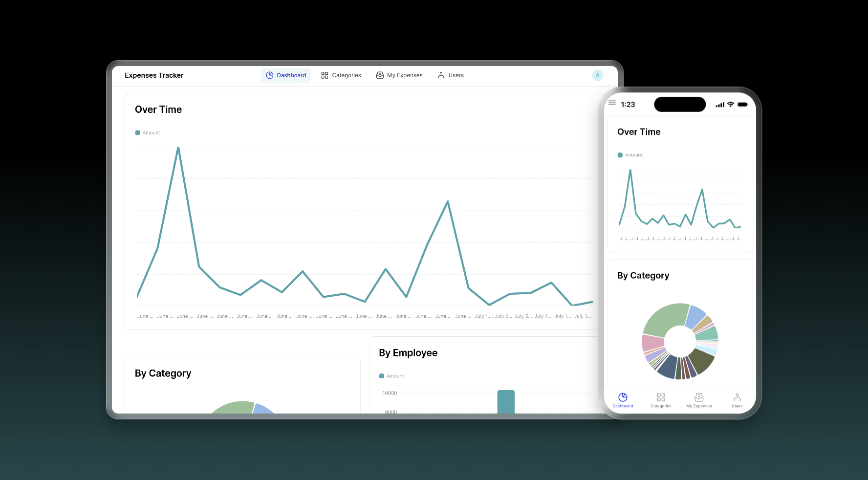Go to My Expenses in tablet navigation
The height and width of the screenshot is (480, 868).
[x=399, y=75]
